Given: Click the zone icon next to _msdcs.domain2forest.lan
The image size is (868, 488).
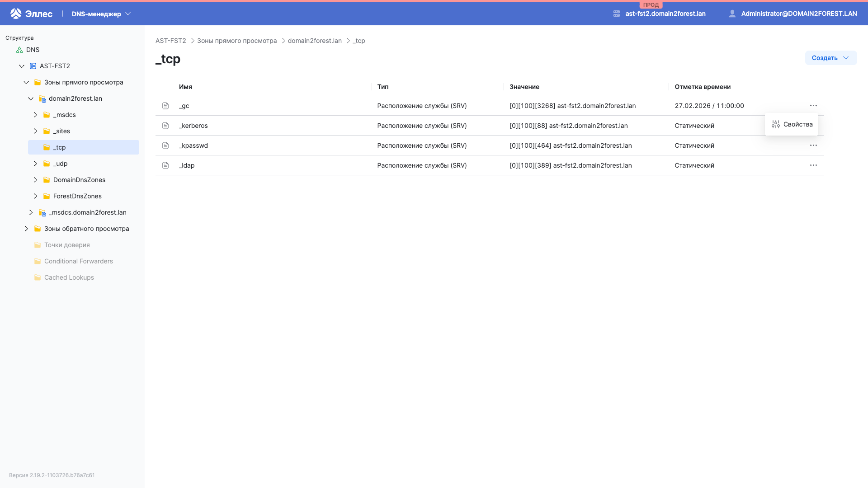Looking at the screenshot, I should pos(42,212).
